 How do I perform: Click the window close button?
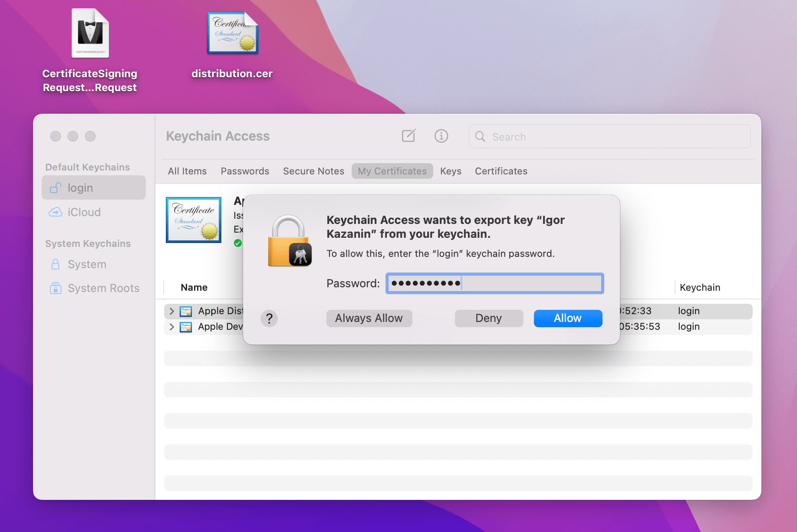[x=56, y=136]
